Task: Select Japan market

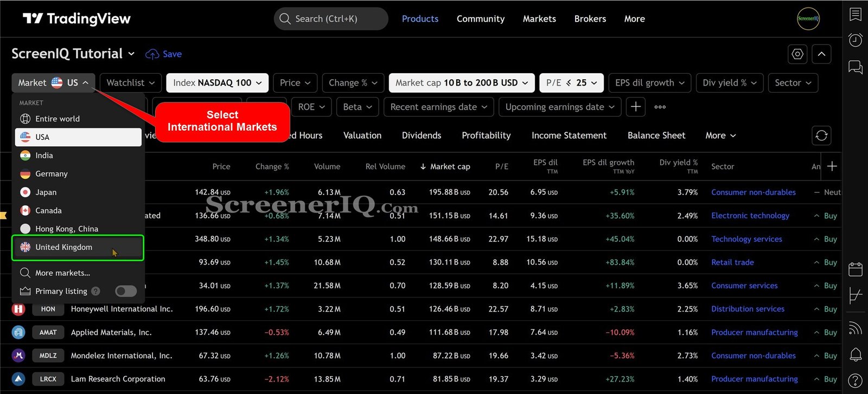Action: tap(78, 192)
